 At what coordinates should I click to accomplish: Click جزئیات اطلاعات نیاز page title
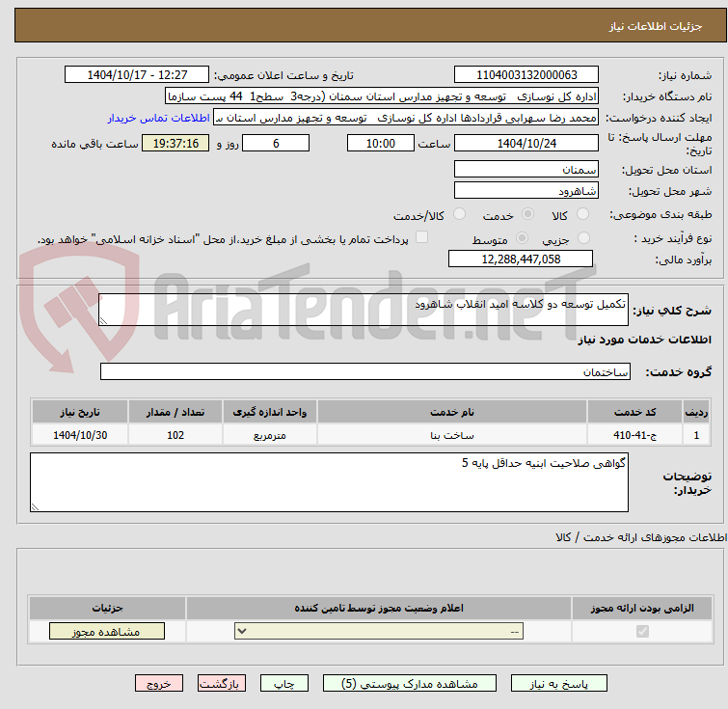(655, 26)
